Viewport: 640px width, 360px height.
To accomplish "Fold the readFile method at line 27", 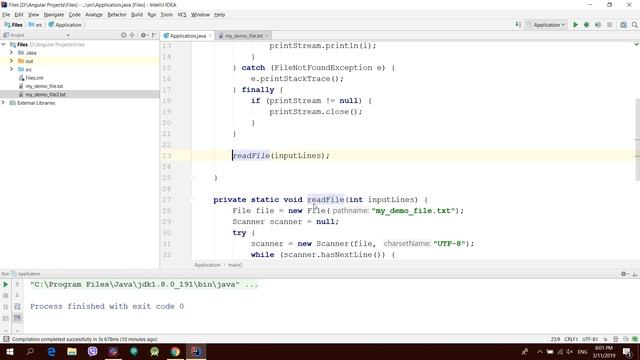I will tap(191, 200).
